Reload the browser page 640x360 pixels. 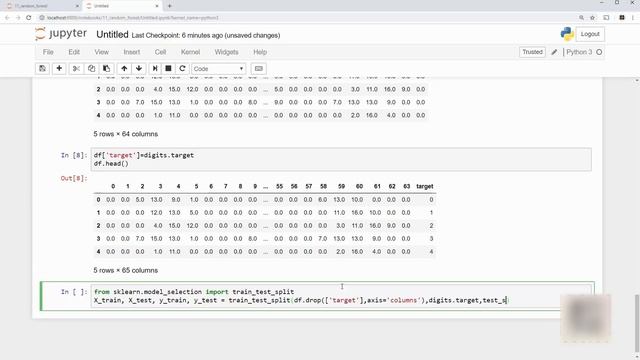[x=29, y=18]
